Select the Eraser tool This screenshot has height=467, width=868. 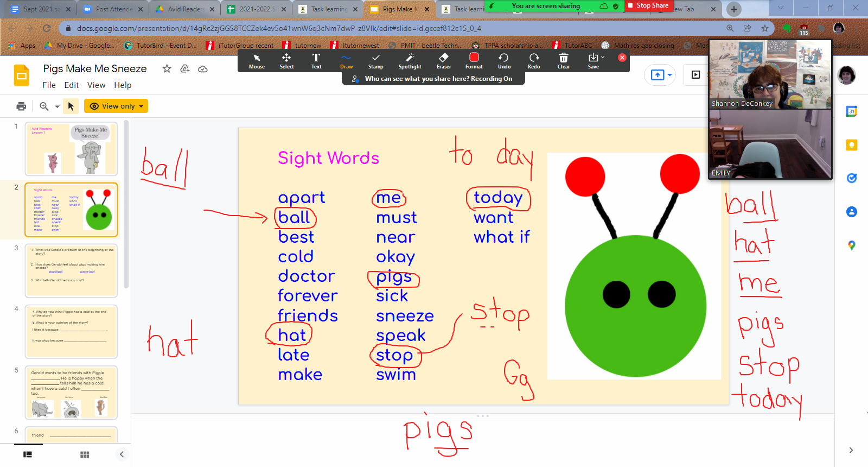click(444, 61)
